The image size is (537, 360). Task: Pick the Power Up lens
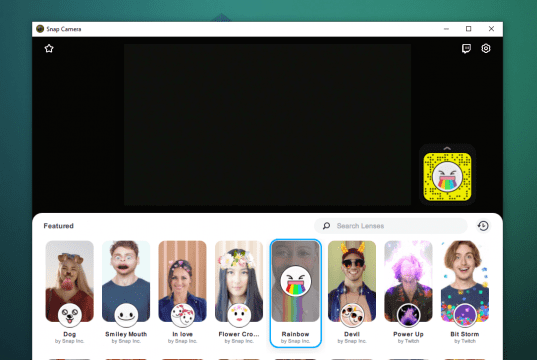tap(408, 292)
